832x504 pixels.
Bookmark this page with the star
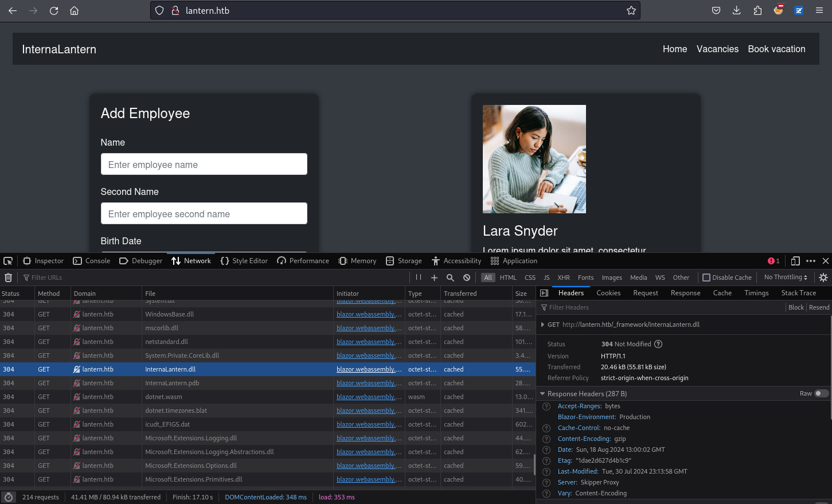coord(631,10)
